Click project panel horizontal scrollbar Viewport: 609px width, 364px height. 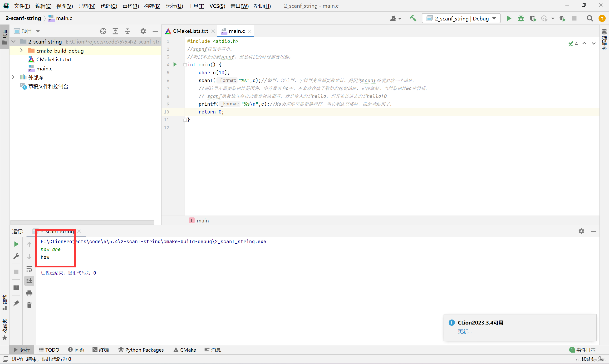pyautogui.click(x=82, y=222)
